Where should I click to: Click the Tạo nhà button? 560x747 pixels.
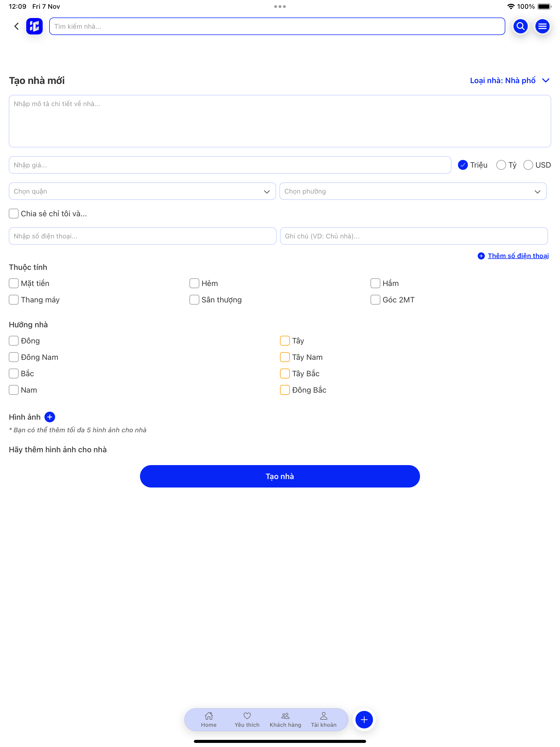click(x=280, y=476)
